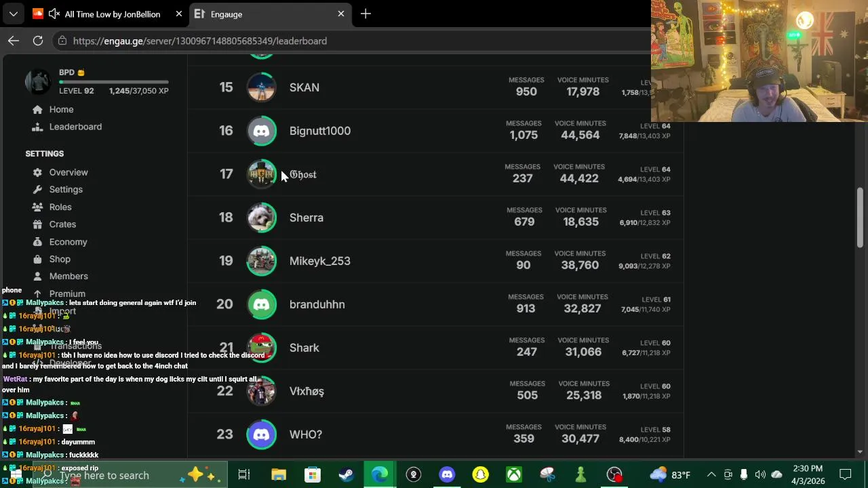
Task: Click branduhhn's green Discord avatar
Action: [x=261, y=304]
